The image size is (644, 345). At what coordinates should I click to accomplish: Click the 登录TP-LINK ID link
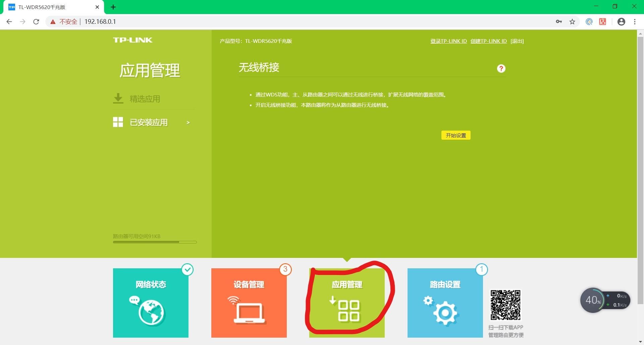click(448, 41)
